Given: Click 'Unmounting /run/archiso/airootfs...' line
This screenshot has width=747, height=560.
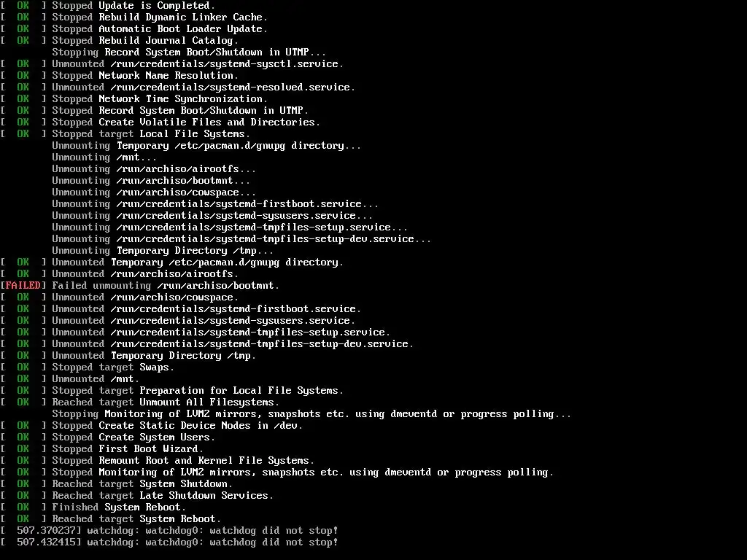Looking at the screenshot, I should (154, 169).
